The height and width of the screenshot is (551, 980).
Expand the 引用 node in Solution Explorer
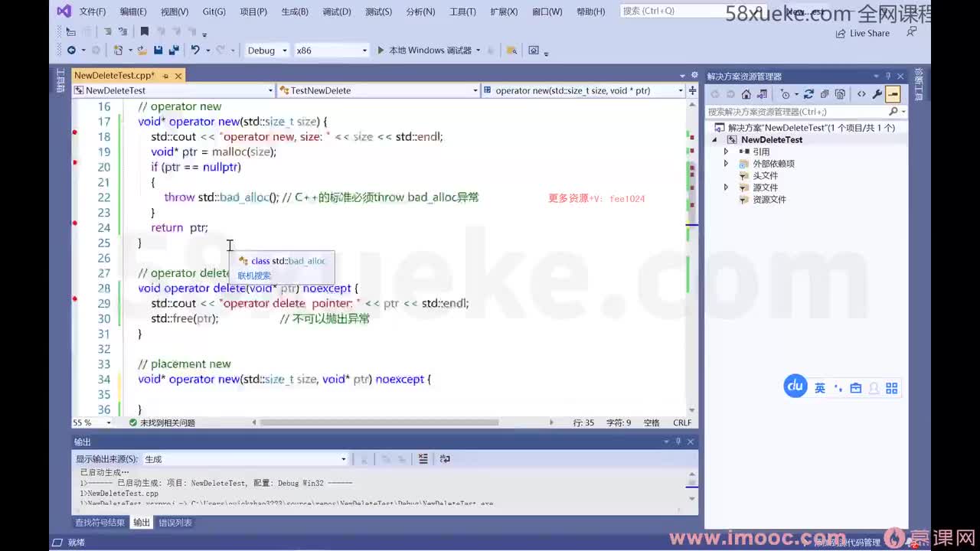point(726,152)
